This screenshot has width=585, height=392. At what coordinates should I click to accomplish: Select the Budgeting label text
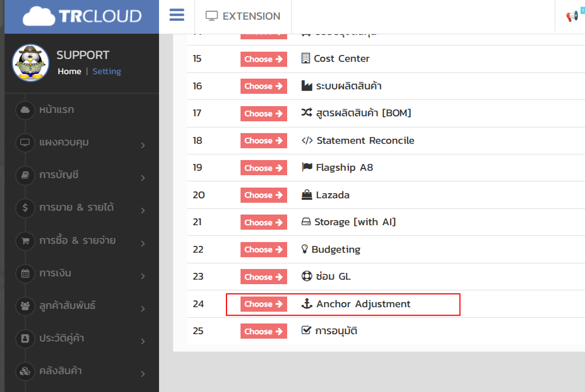336,249
